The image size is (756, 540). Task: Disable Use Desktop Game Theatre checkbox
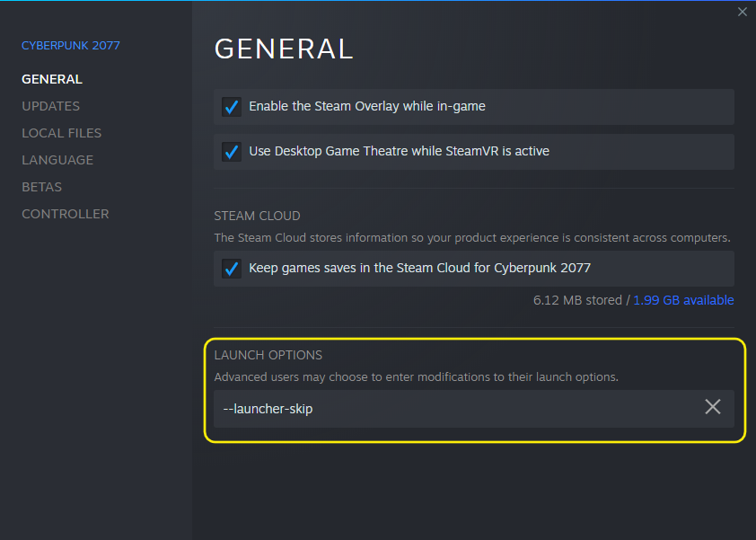(232, 152)
